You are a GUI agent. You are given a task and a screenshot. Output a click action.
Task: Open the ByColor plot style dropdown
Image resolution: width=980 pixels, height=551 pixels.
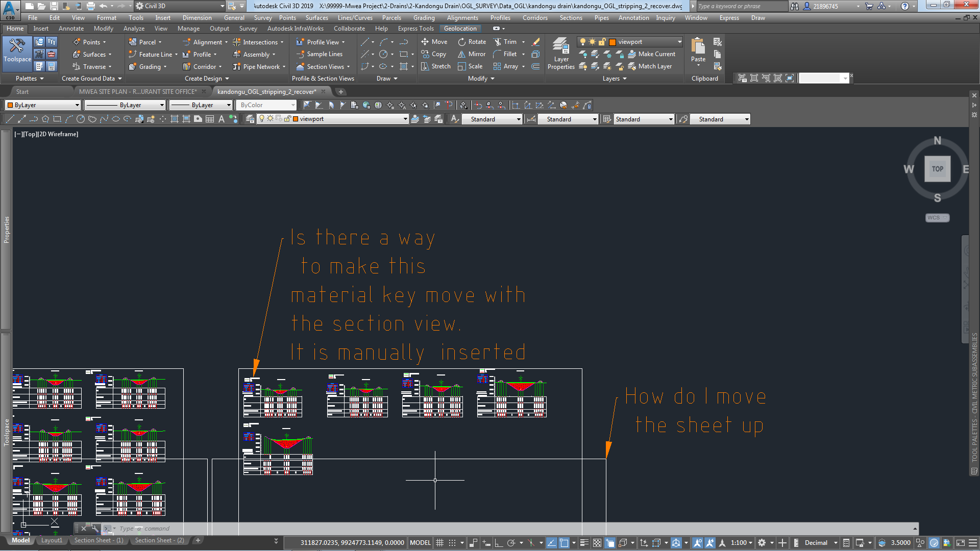pos(266,105)
